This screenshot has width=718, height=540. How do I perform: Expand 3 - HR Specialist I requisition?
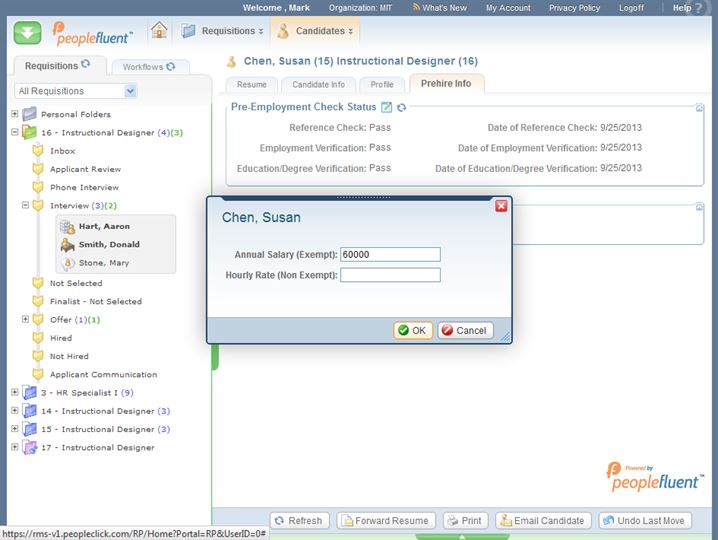[15, 392]
